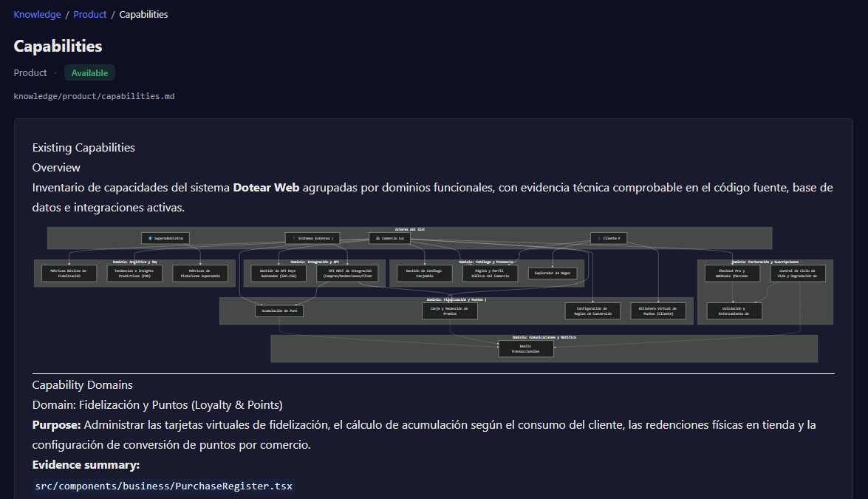Click the Domain: Fidelización y Puntos (Loyalty & Points) heading

(157, 405)
